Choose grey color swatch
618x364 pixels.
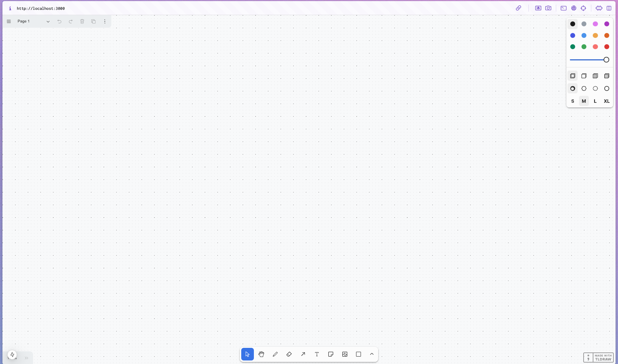(x=584, y=24)
